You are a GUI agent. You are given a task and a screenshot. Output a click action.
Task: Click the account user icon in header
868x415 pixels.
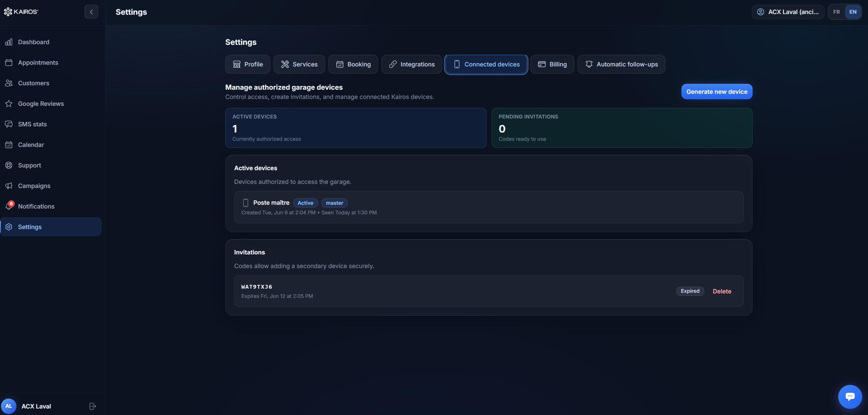pyautogui.click(x=760, y=12)
